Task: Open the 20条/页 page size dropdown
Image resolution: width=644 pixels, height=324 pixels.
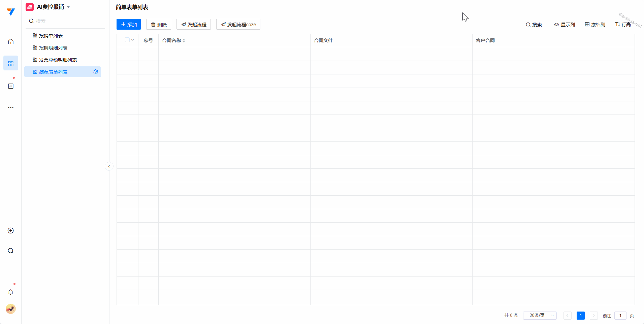Action: pos(540,316)
